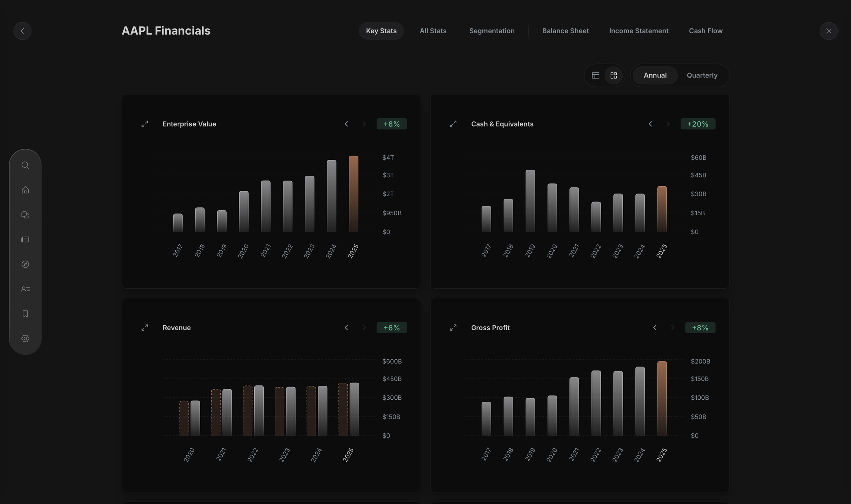Expand the Revenue chart
The height and width of the screenshot is (504, 851).
(145, 328)
